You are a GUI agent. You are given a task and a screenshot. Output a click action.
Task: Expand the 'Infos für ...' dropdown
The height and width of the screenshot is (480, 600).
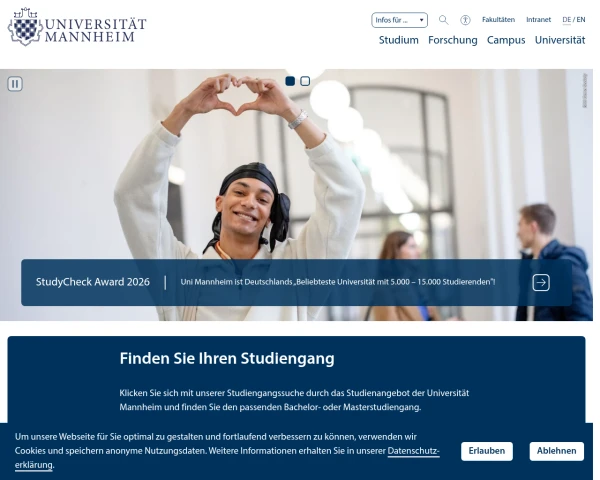click(399, 20)
